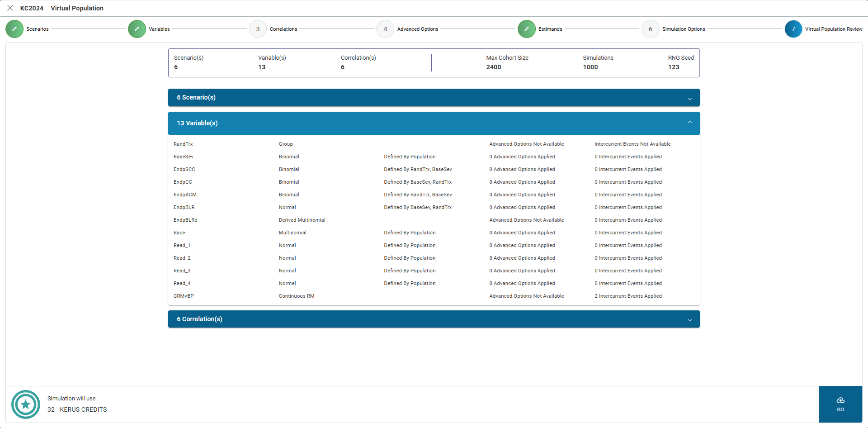Click the Derived Multinomial type text
The height and width of the screenshot is (428, 868).
tap(302, 220)
